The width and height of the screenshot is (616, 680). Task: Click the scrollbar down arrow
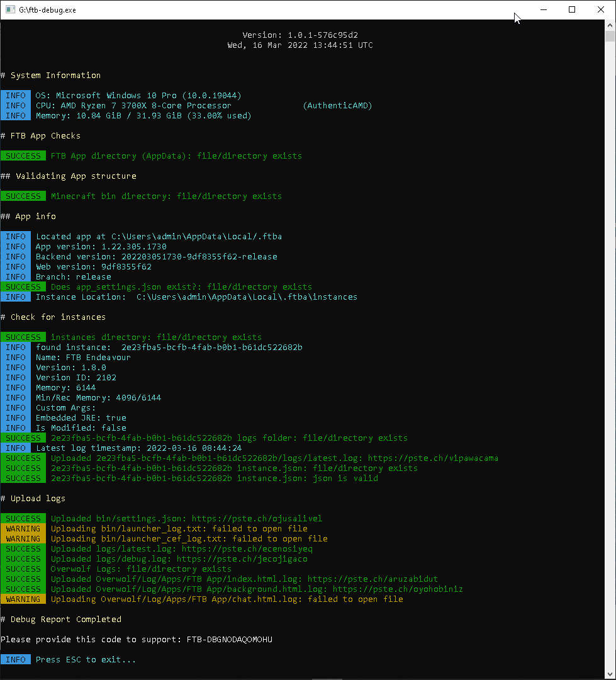[610, 674]
